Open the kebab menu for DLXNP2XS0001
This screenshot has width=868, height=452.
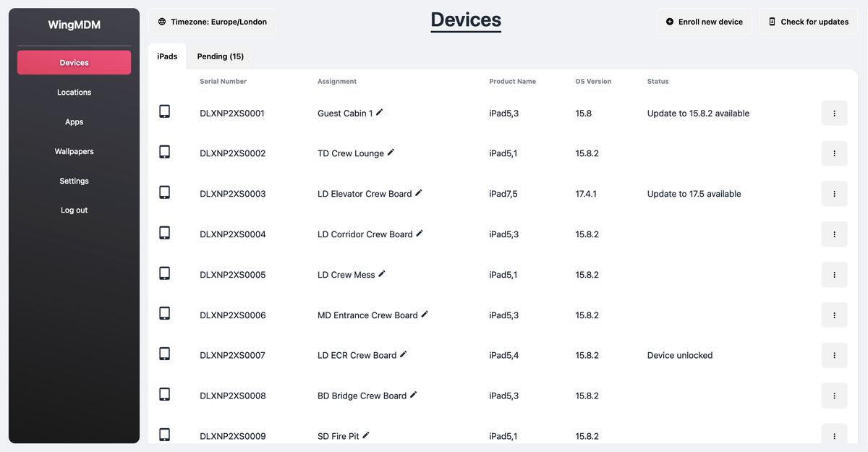point(834,113)
